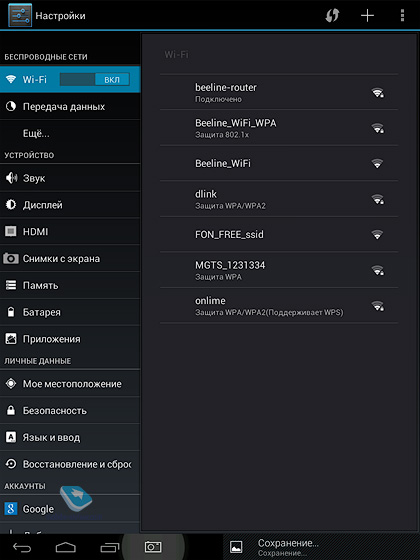Tap the screenshot camera button in navigation bar
The height and width of the screenshot is (560, 420).
(153, 546)
